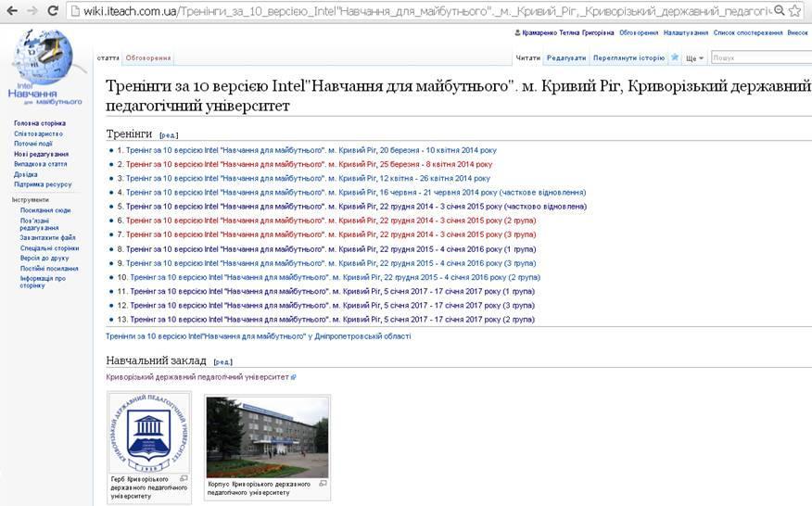The image size is (812, 506).
Task: Click the browser Back arrow
Action: coord(11,10)
